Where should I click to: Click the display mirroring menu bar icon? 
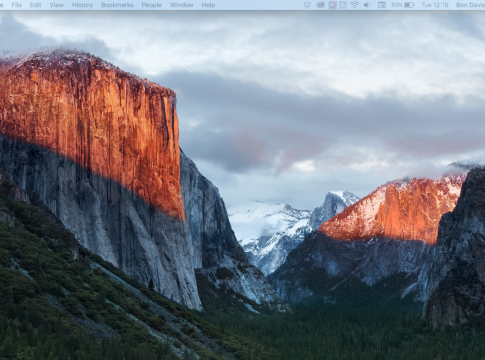[x=382, y=5]
